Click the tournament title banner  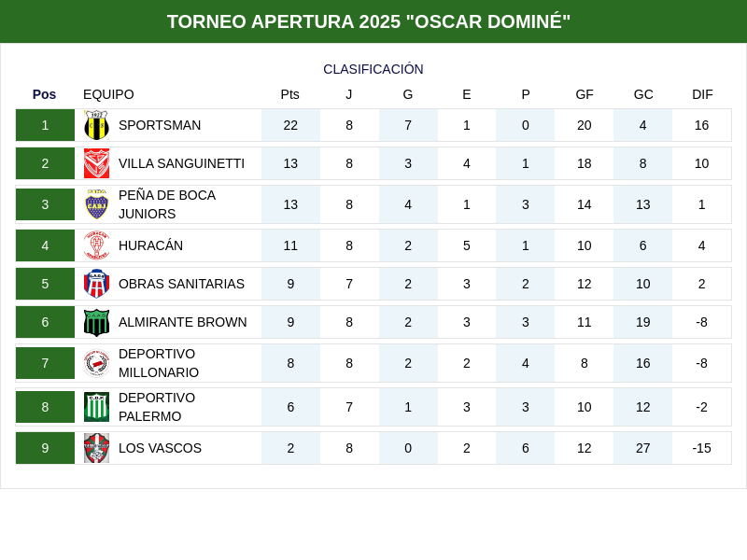pos(373,21)
